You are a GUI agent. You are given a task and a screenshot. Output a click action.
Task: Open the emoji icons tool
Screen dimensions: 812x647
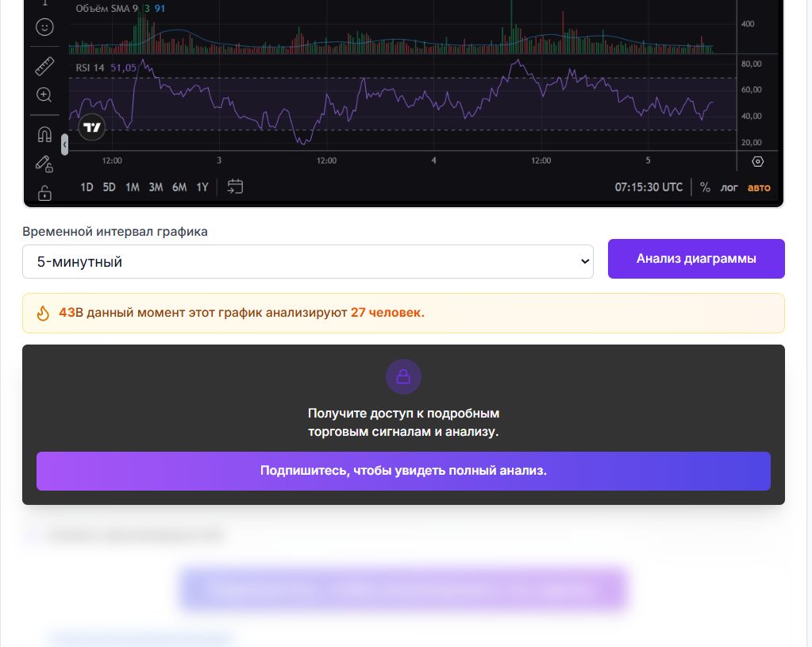44,27
